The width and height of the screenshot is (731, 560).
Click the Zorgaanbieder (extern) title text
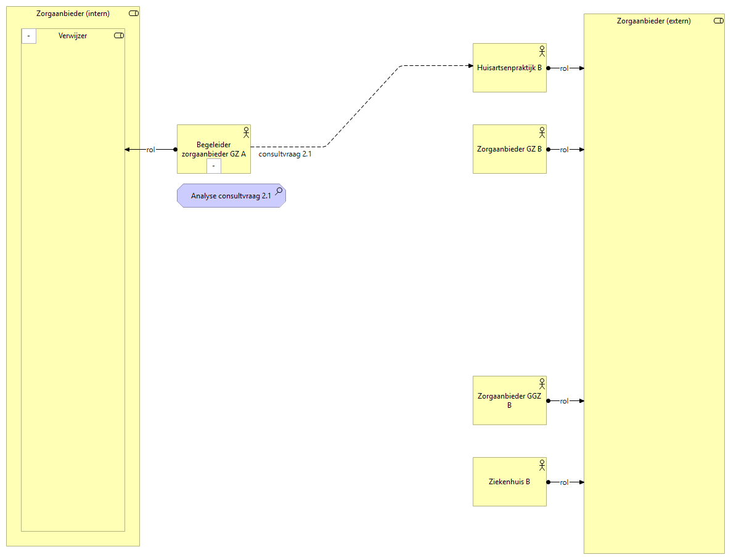click(x=653, y=21)
